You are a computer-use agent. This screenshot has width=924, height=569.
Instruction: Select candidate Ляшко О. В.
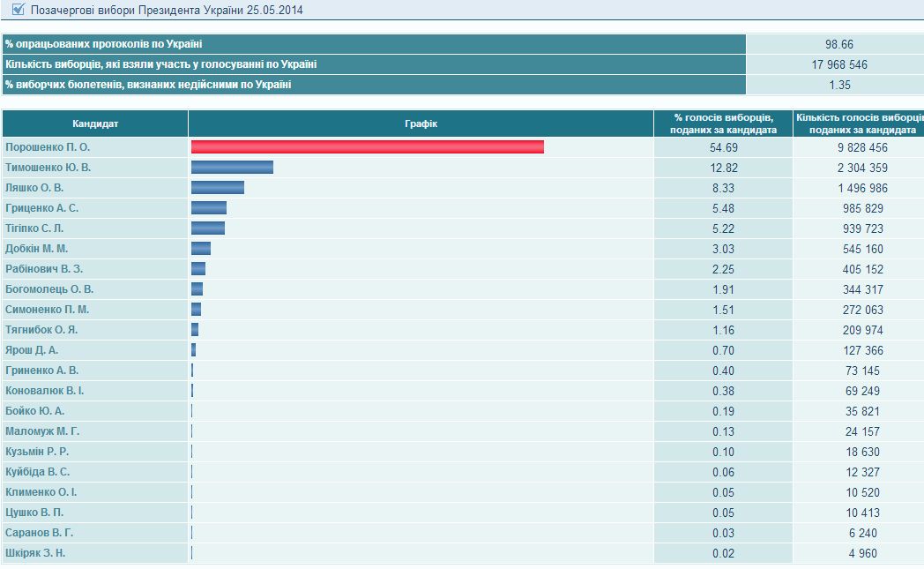[34, 188]
